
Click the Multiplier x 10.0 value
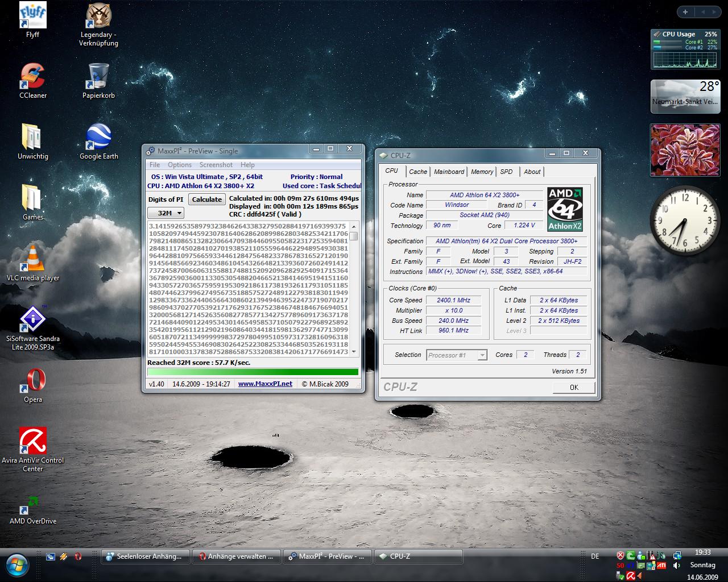coord(453,310)
